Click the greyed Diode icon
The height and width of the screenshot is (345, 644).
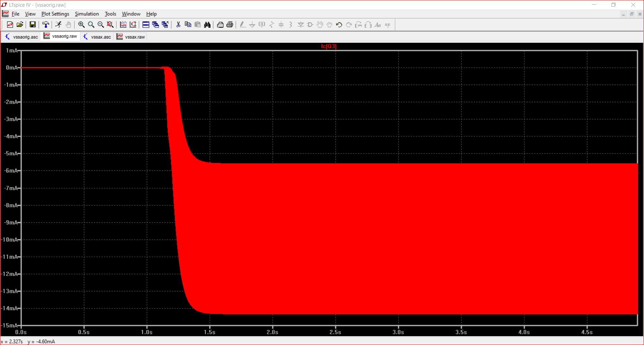(x=301, y=24)
